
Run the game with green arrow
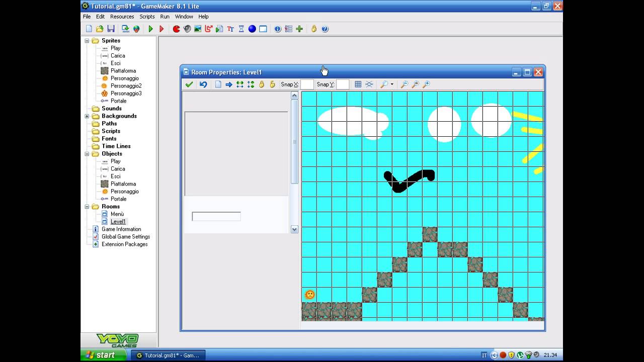150,29
